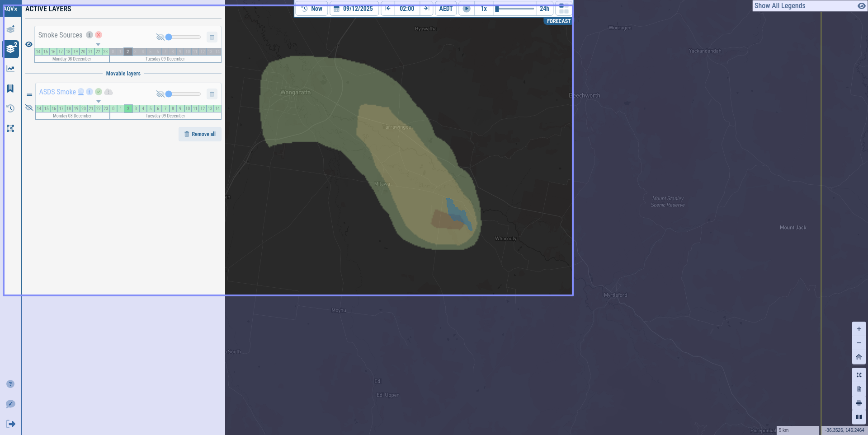
Task: Change the 1x playback speed
Action: [484, 9]
